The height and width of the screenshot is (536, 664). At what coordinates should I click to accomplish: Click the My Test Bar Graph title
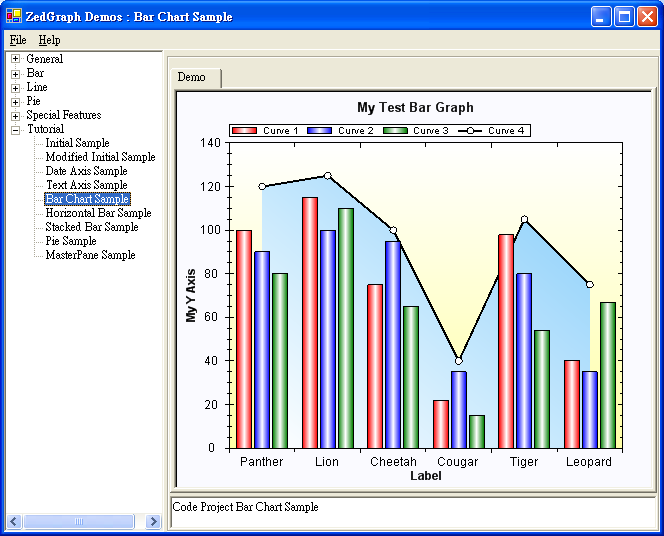pyautogui.click(x=415, y=108)
